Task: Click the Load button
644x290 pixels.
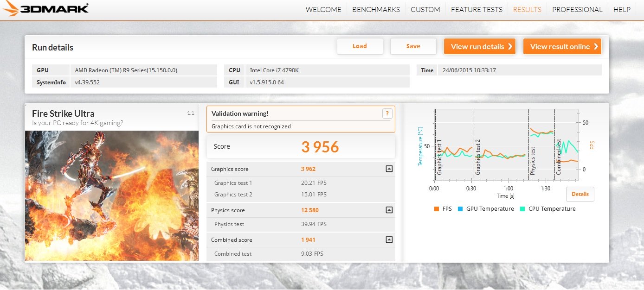Action: [x=360, y=46]
